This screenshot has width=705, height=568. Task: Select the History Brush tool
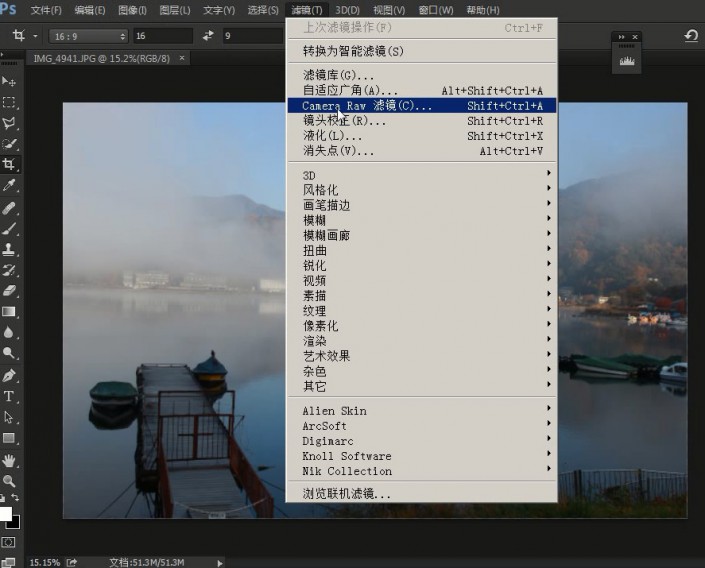(9, 270)
